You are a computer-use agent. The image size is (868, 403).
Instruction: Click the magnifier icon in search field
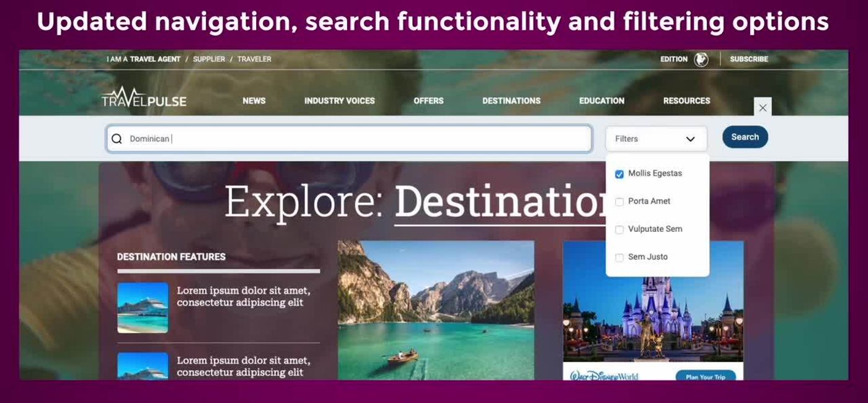coord(117,139)
